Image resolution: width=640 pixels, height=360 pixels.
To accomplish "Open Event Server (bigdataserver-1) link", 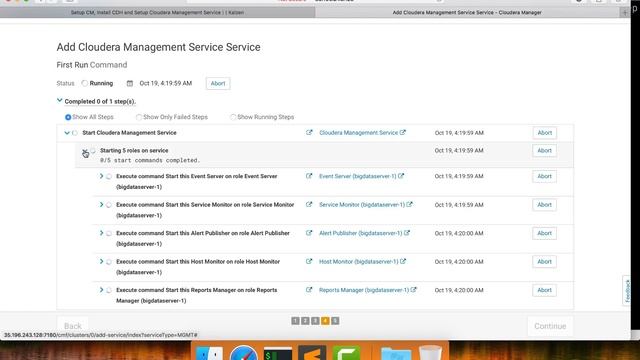I will pyautogui.click(x=358, y=176).
